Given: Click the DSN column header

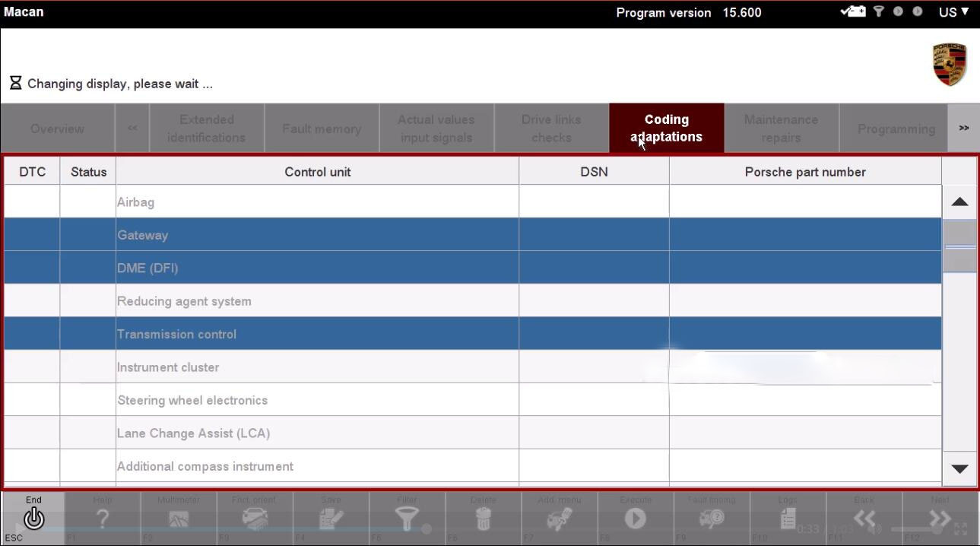Looking at the screenshot, I should coord(594,172).
